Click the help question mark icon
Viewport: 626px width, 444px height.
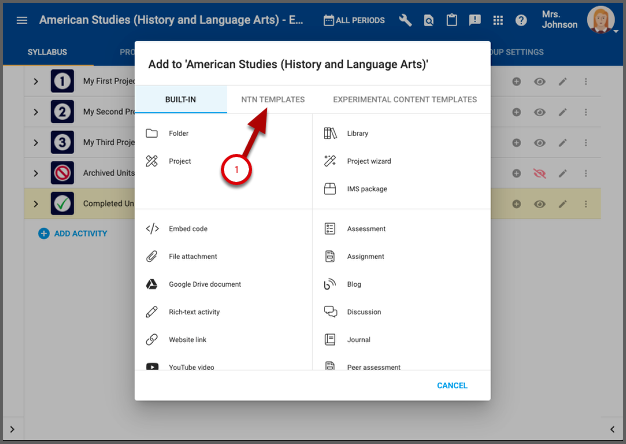[x=521, y=20]
